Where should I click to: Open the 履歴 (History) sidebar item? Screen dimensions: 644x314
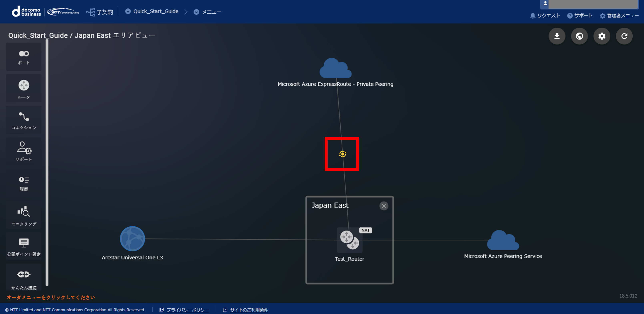[24, 183]
